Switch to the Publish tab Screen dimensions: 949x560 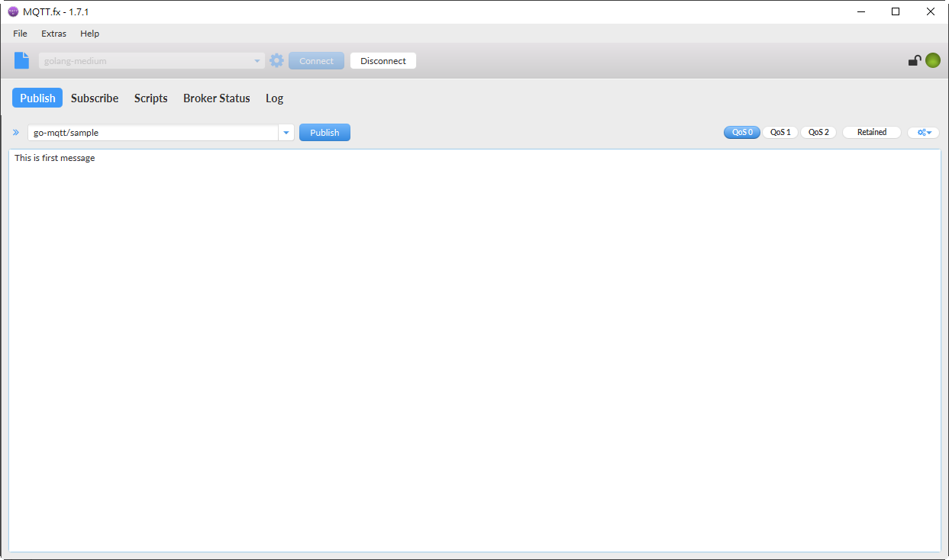tap(37, 98)
